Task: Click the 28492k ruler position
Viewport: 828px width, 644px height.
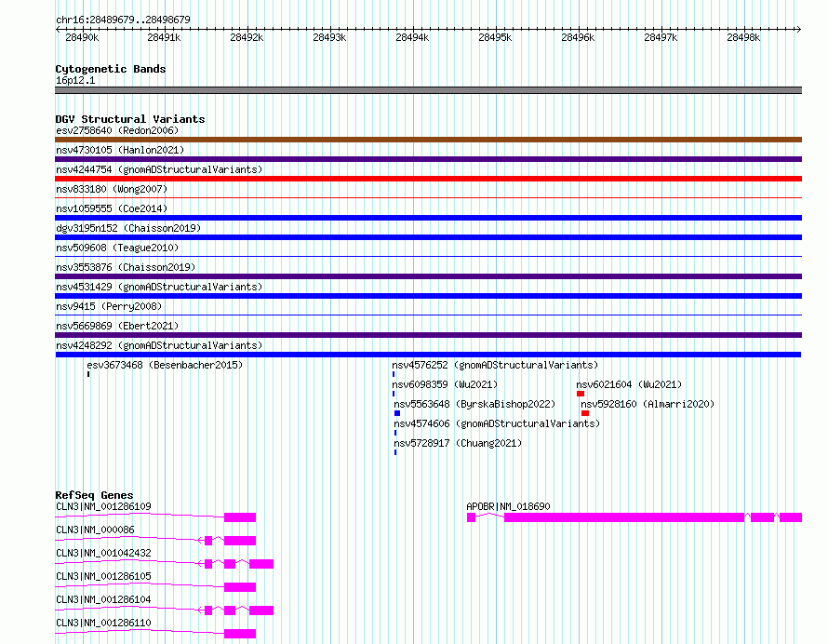Action: click(247, 37)
